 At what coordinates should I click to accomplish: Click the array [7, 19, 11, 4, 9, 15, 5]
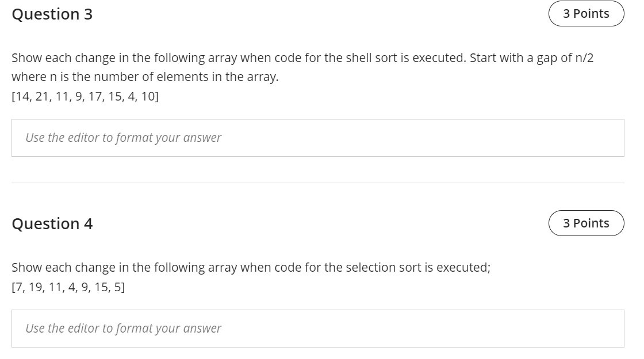pos(68,287)
